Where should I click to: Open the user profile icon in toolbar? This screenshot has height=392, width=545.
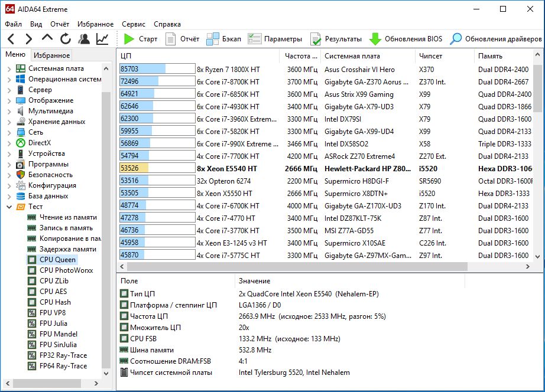click(84, 39)
